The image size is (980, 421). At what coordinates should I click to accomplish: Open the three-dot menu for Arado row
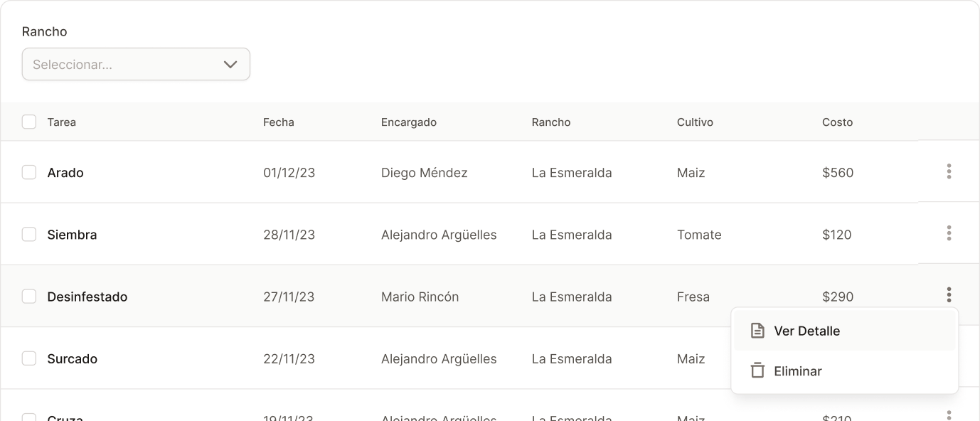(x=949, y=171)
